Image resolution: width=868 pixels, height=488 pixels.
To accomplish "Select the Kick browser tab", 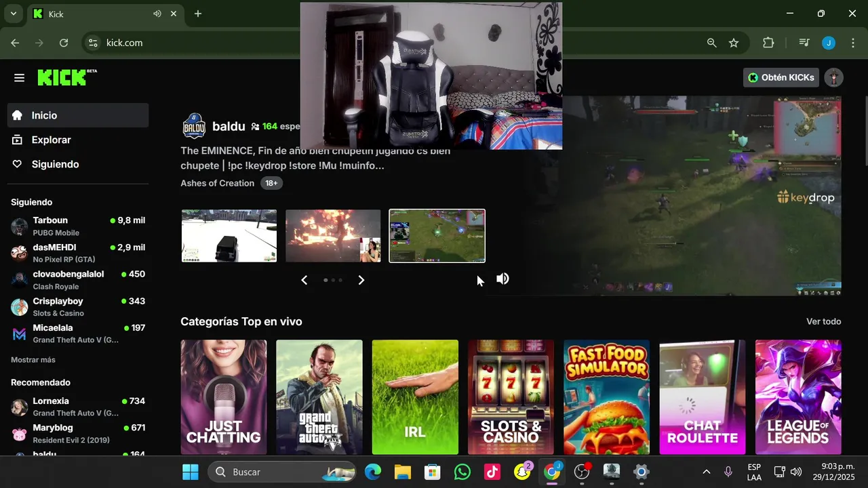I will [x=105, y=14].
